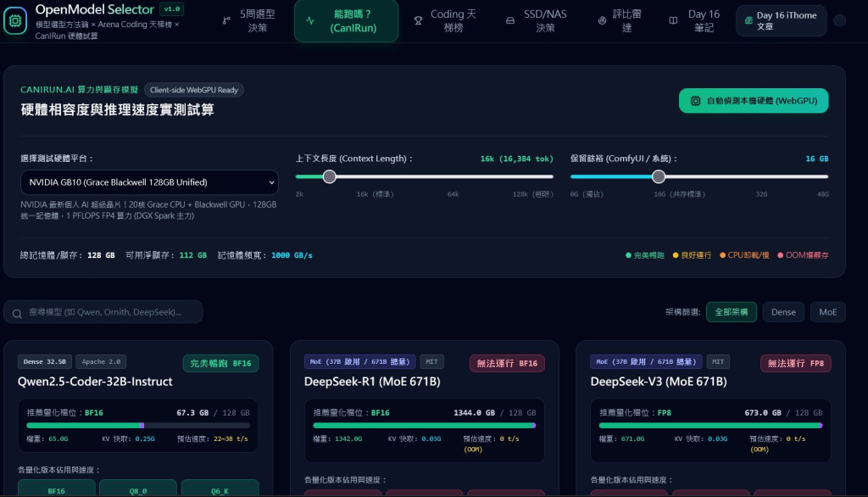Click the chip icon in WebGPU detect button
This screenshot has height=497, width=868.
695,101
